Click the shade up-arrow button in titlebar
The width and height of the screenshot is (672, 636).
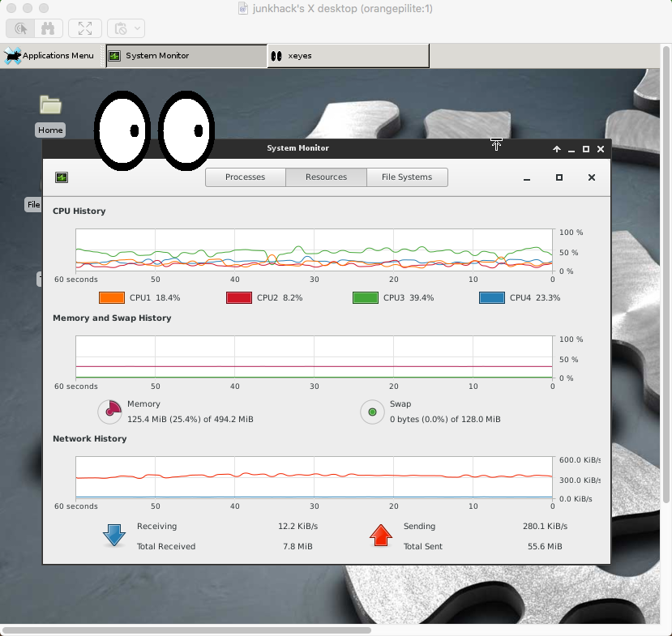(557, 149)
